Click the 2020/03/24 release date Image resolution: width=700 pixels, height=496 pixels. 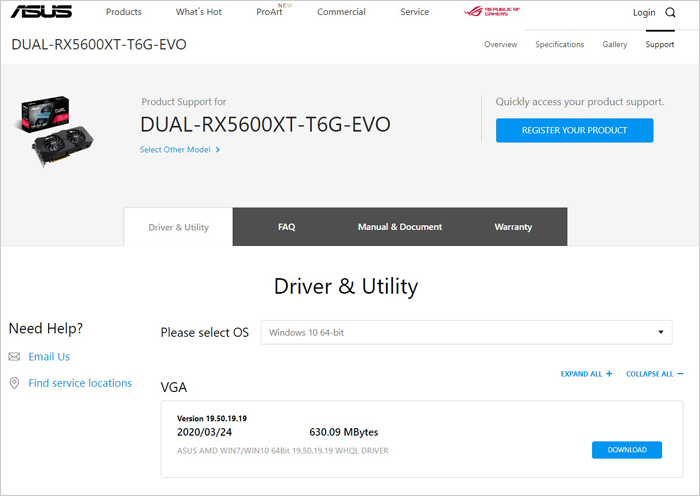tap(204, 432)
